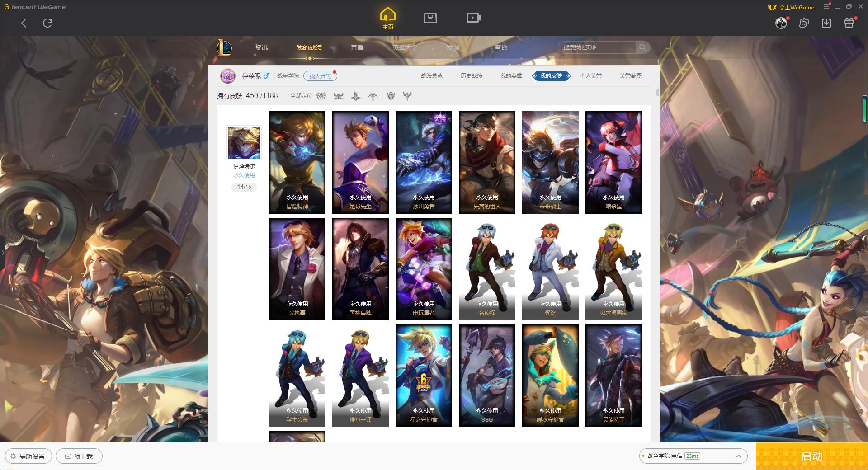Viewport: 868px width, 470px height.
Task: Open 暗杀星 skin card
Action: point(613,162)
